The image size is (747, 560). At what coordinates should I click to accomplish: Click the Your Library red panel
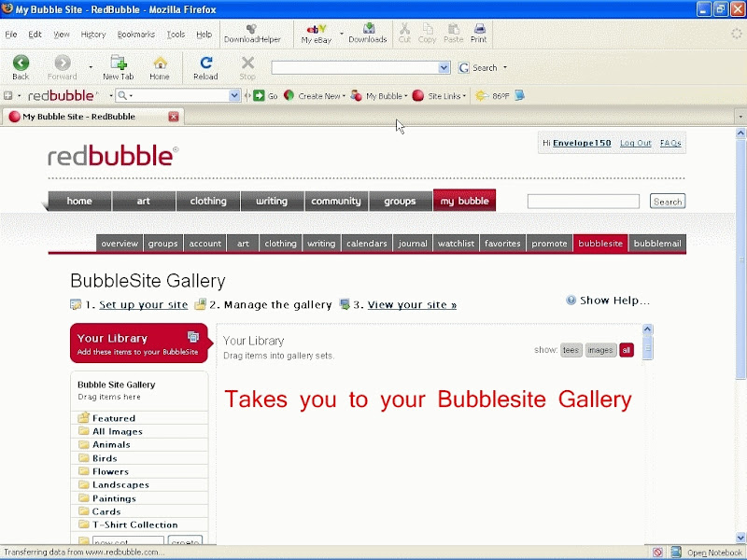138,343
